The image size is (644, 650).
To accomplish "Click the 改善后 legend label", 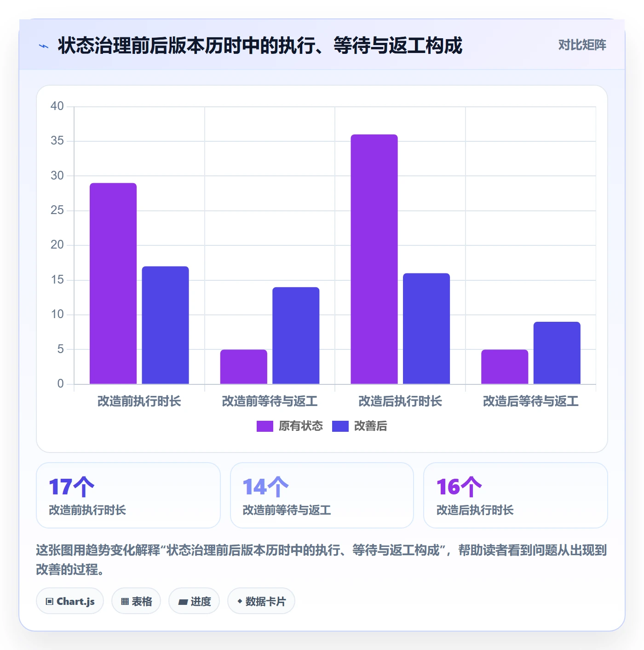I will [370, 426].
